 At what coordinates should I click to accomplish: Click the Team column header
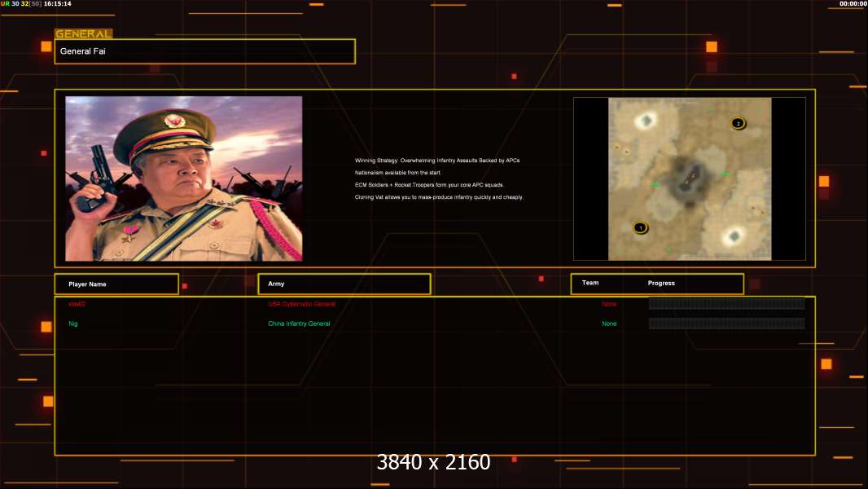590,283
